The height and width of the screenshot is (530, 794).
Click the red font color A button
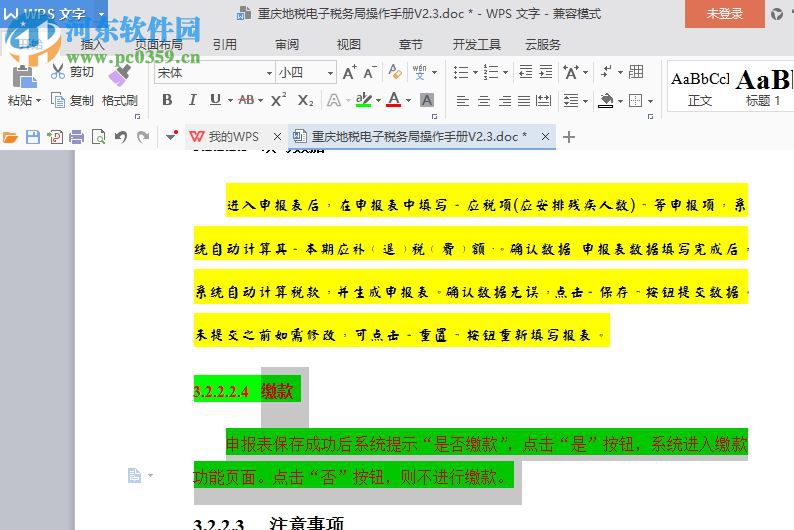point(393,100)
